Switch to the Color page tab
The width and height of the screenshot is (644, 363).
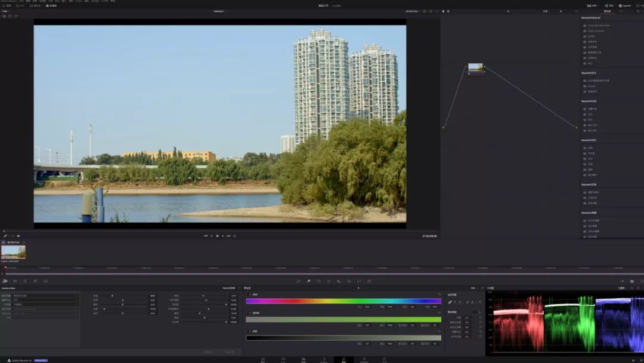(343, 360)
